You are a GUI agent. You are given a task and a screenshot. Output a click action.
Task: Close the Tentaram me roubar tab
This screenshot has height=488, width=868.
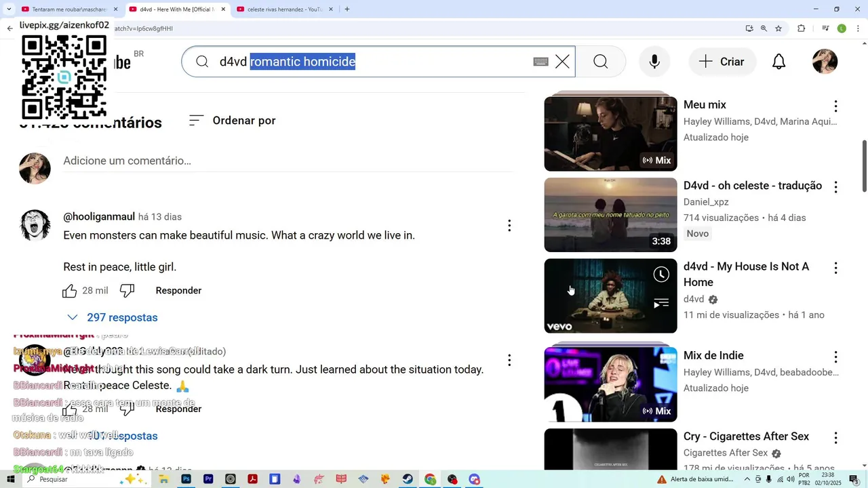[x=115, y=9]
